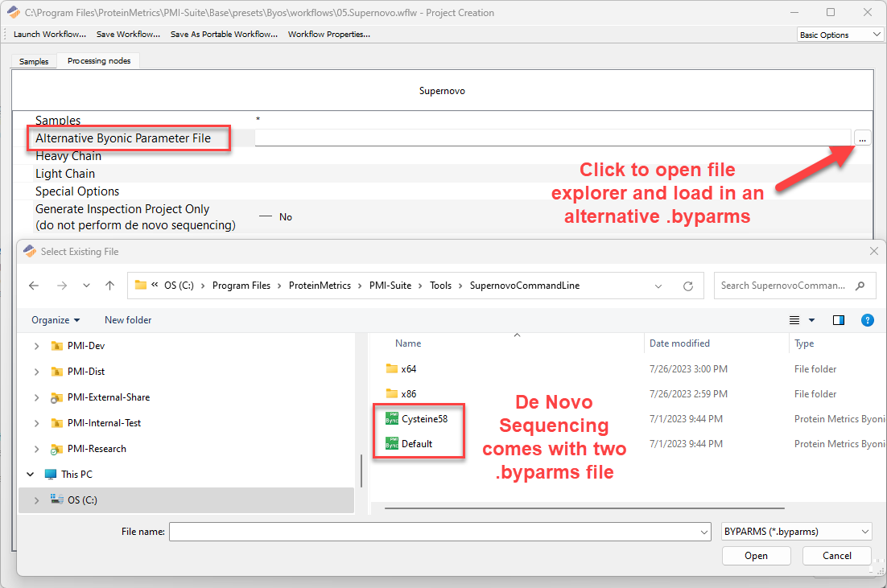Click the back navigation arrow
Viewport: 887px width, 588px height.
pyautogui.click(x=33, y=285)
